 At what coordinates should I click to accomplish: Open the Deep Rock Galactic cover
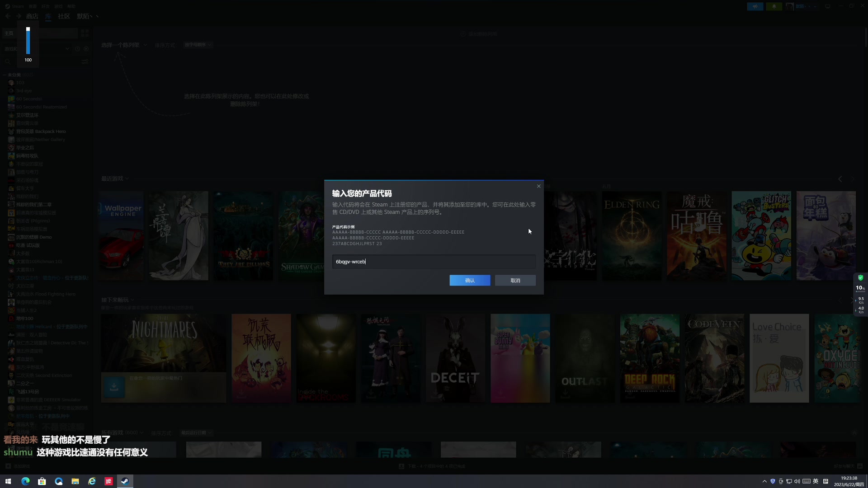tap(650, 358)
